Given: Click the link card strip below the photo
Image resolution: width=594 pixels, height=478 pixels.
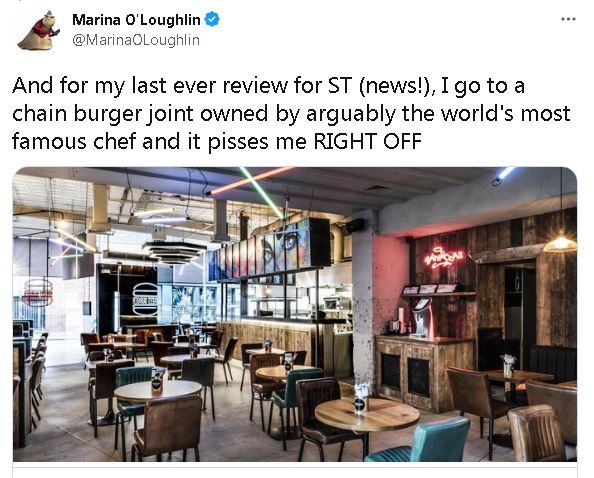Looking at the screenshot, I should point(295,470).
